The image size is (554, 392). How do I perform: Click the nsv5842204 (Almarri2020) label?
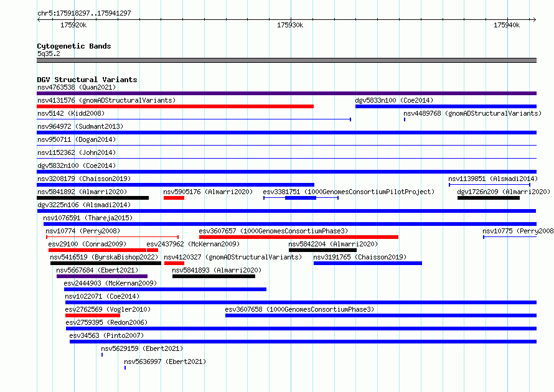(x=333, y=244)
